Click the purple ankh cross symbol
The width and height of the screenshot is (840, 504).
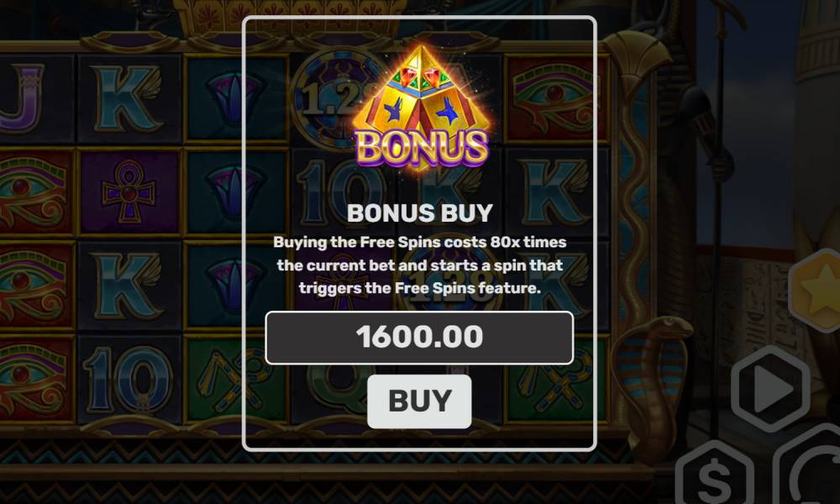click(129, 192)
